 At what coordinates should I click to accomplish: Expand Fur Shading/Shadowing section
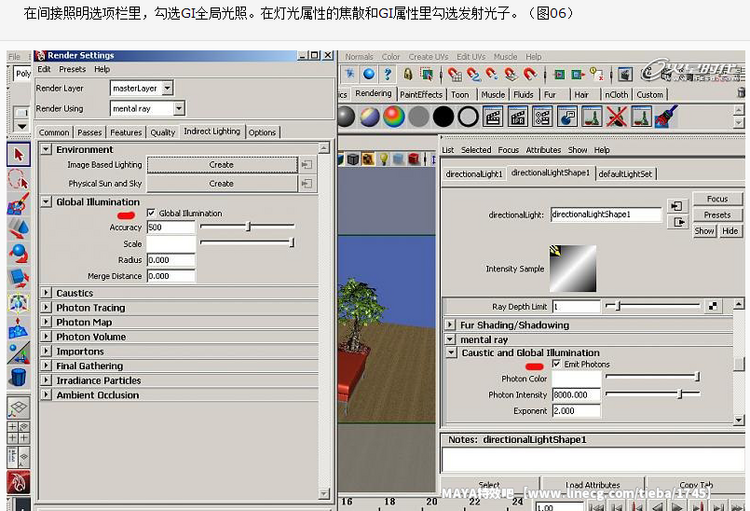pyautogui.click(x=450, y=325)
